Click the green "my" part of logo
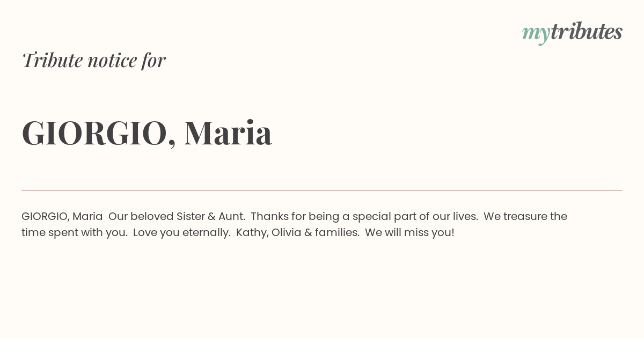Screen dimensions: 644x338 pos(536,34)
